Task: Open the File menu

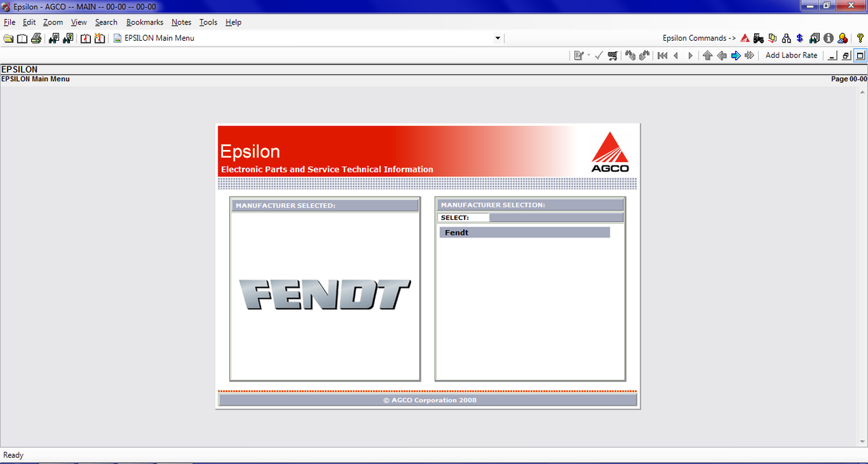Action: [9, 22]
